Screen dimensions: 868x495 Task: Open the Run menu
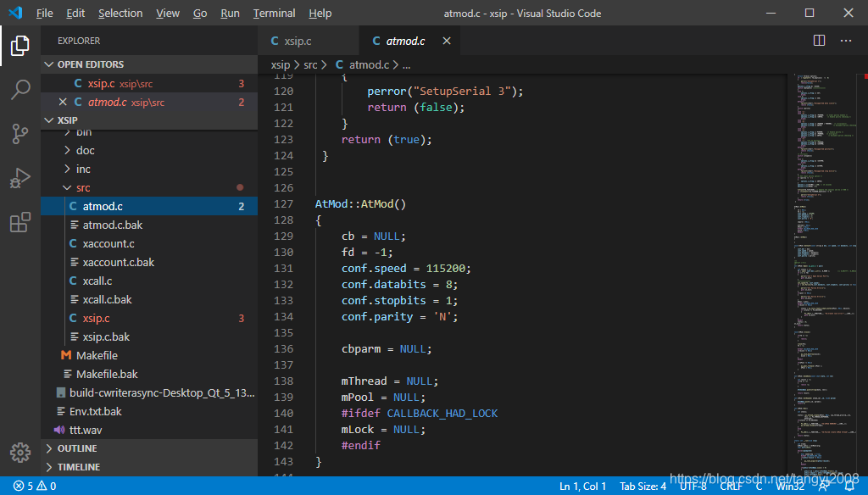point(230,13)
